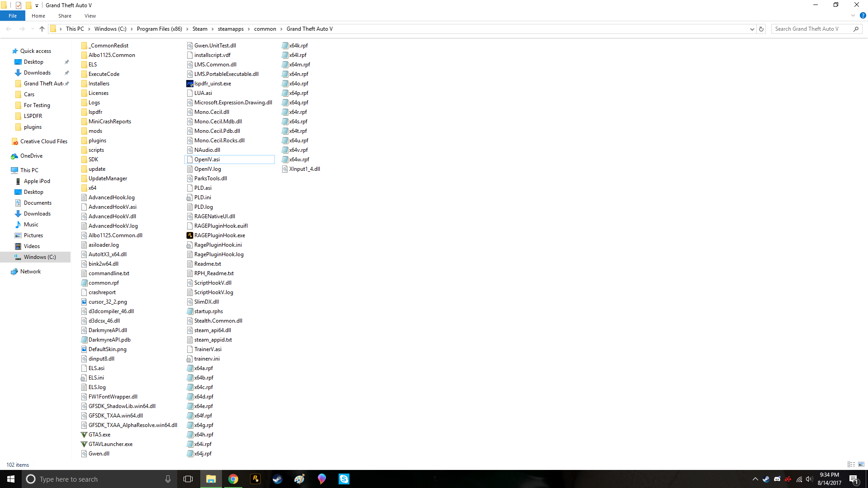868x488 pixels.
Task: Open the mods folder
Action: (95, 131)
